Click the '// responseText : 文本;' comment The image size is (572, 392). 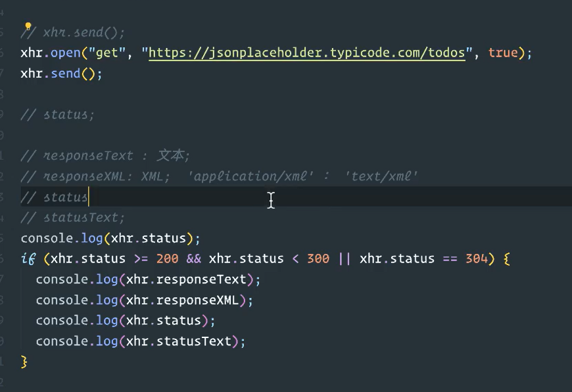105,156
